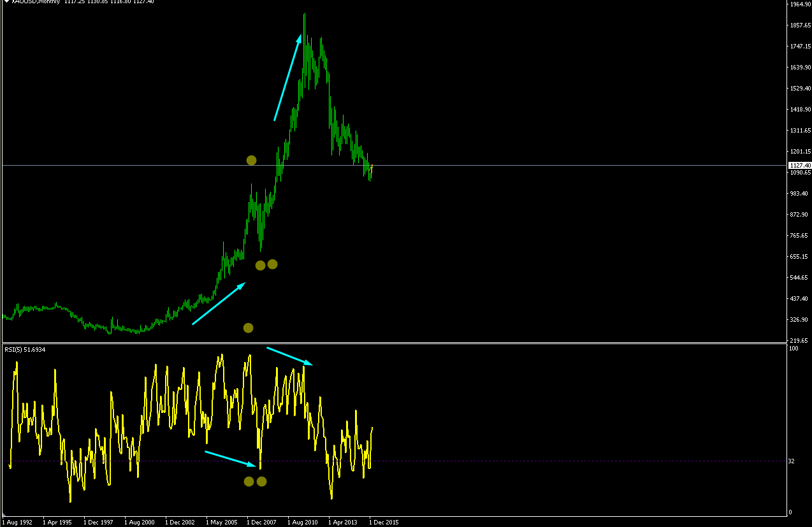Click the 1 May 2005 date label

click(221, 522)
